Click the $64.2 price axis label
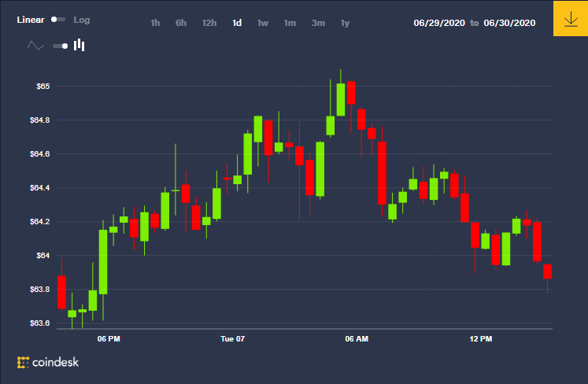This screenshot has height=384, width=588. (39, 222)
